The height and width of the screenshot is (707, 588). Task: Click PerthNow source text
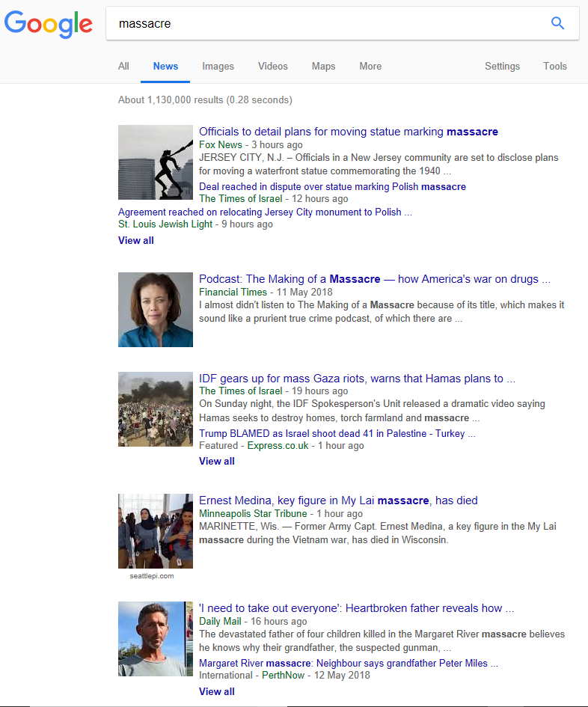pyautogui.click(x=284, y=676)
